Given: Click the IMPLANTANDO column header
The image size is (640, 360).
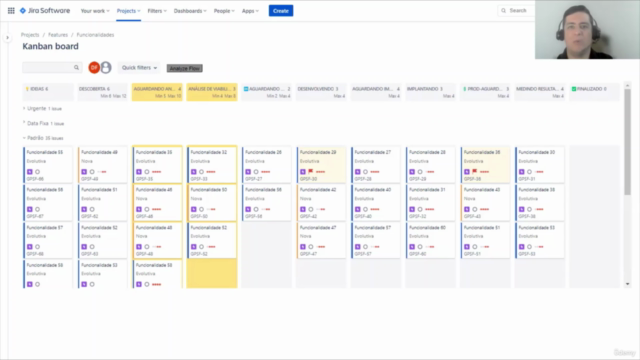Looking at the screenshot, I should click(431, 92).
